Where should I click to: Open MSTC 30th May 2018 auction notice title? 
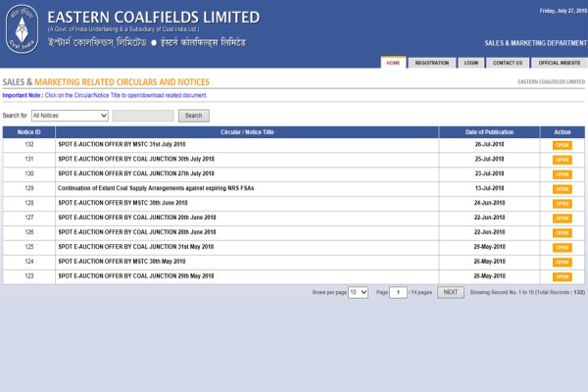point(122,262)
